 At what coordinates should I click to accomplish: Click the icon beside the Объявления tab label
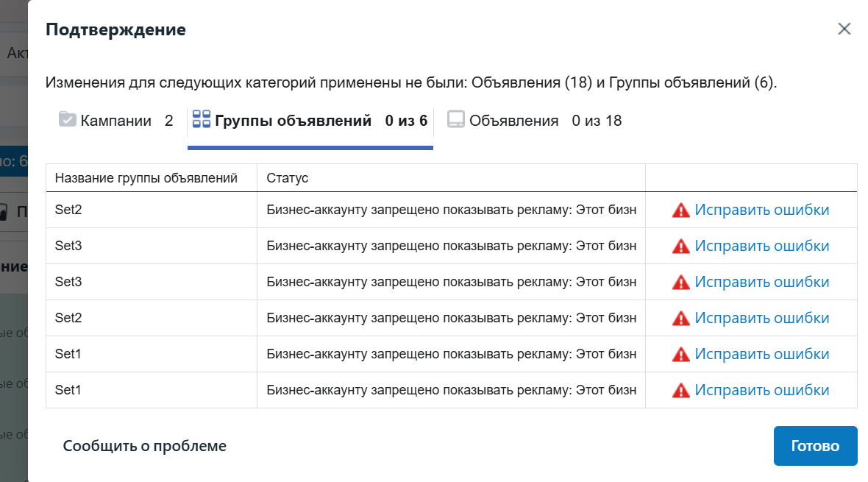[x=456, y=120]
